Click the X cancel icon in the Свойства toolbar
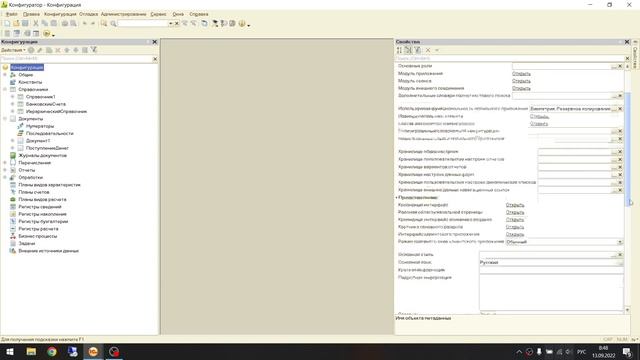 tap(428, 50)
